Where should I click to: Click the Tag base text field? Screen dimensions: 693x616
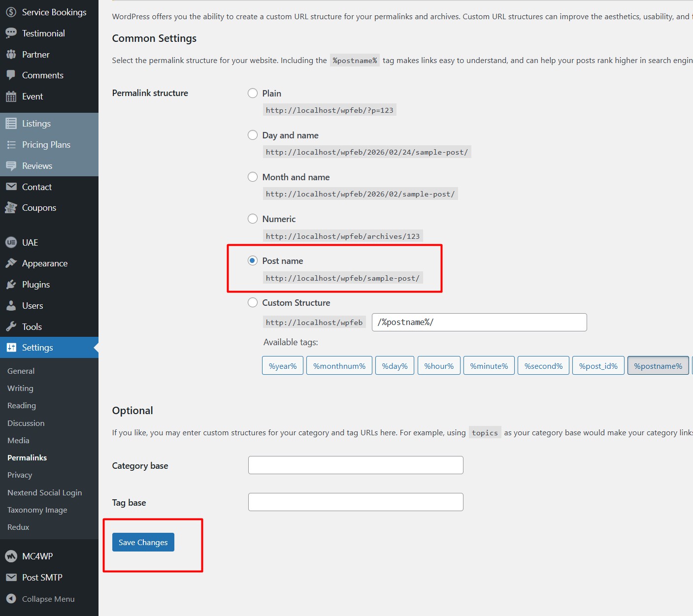356,502
